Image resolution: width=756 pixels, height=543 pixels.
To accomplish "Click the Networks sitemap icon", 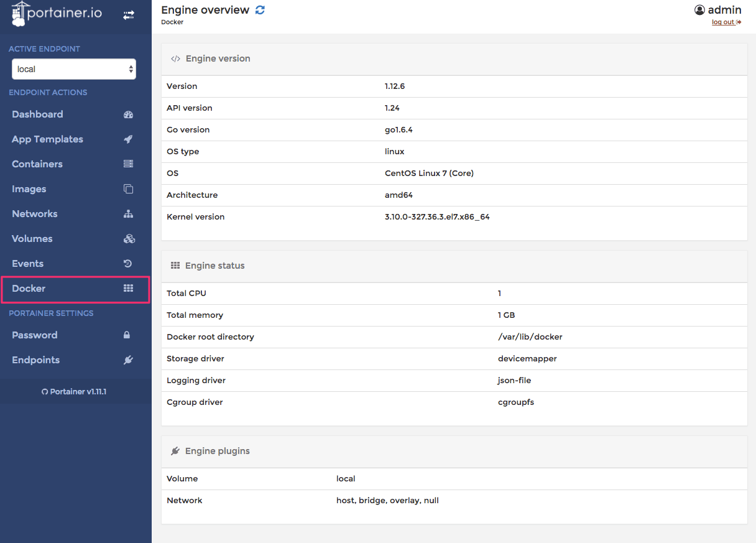I will [x=129, y=214].
